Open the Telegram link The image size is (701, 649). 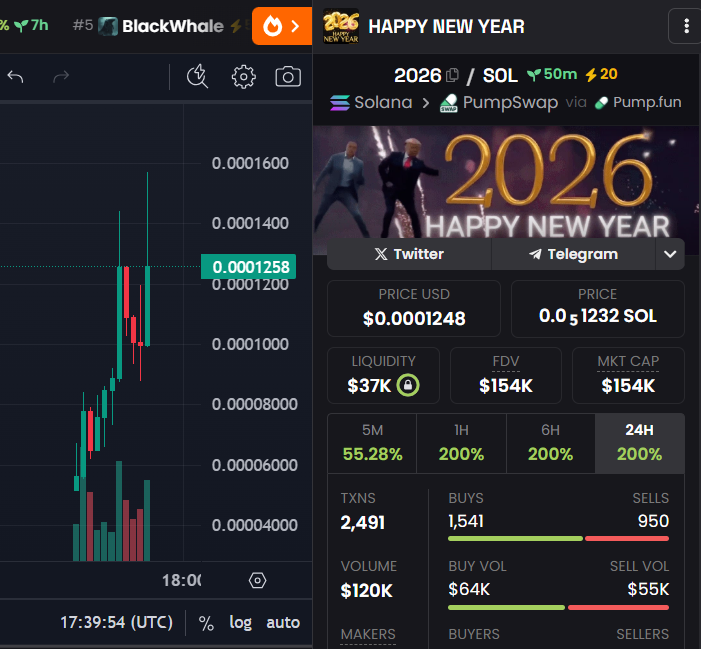coord(574,254)
